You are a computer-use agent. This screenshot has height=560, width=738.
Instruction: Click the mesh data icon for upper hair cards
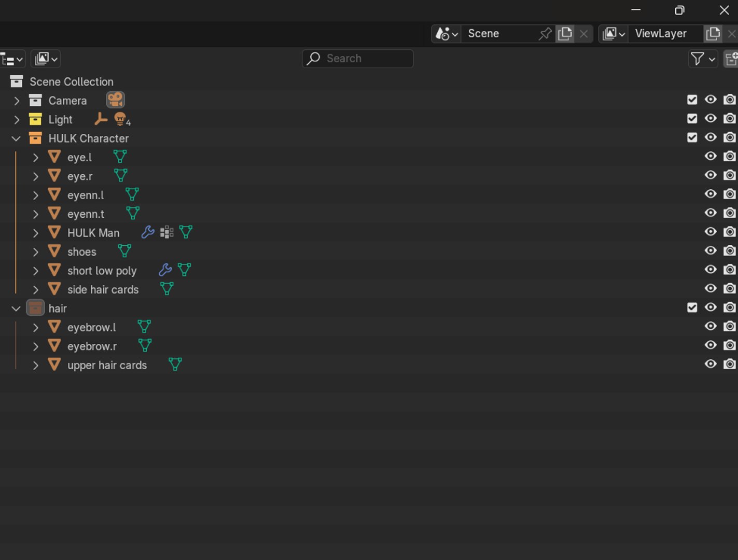(x=175, y=365)
